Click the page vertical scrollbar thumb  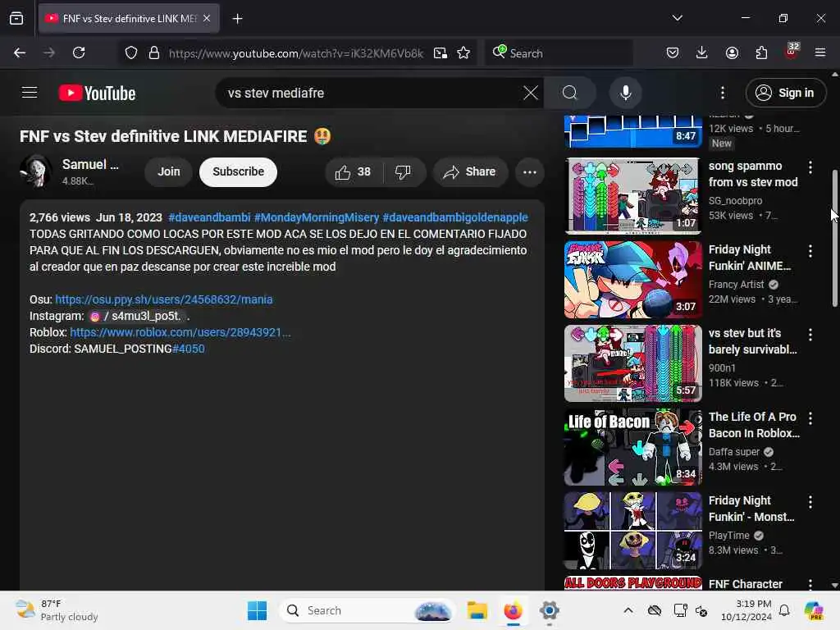834,239
